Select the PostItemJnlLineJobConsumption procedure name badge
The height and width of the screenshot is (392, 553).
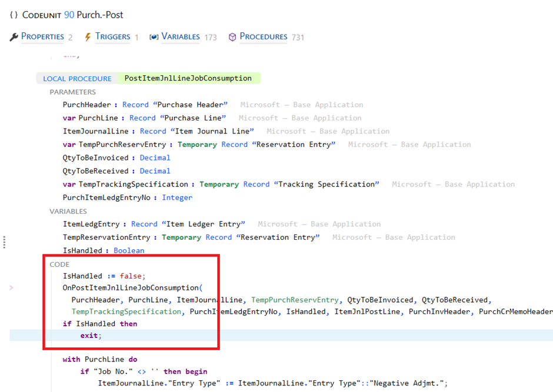188,78
